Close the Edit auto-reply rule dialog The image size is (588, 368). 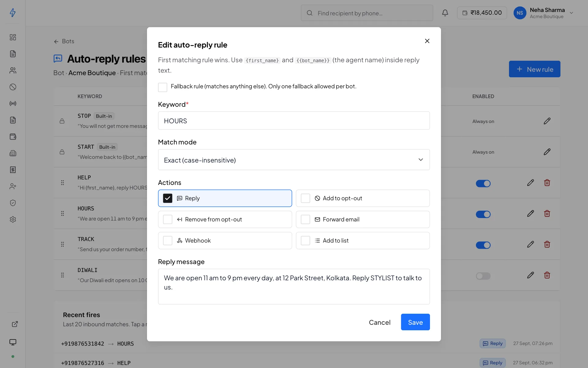(x=427, y=41)
